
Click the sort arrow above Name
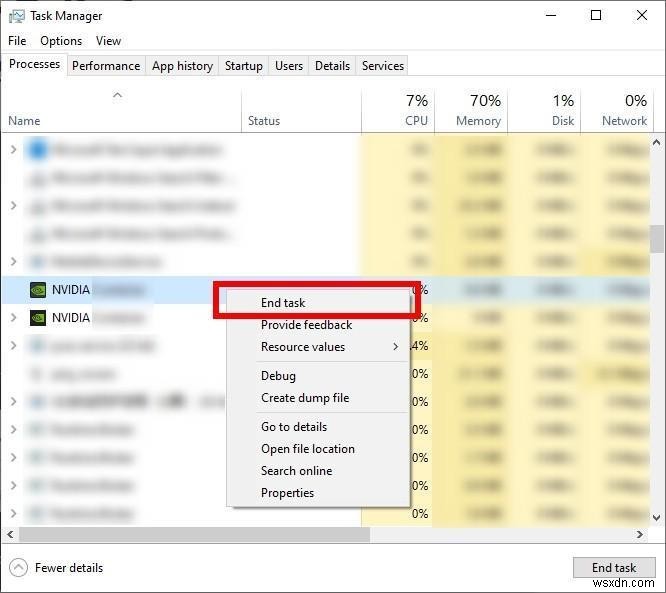[x=118, y=96]
